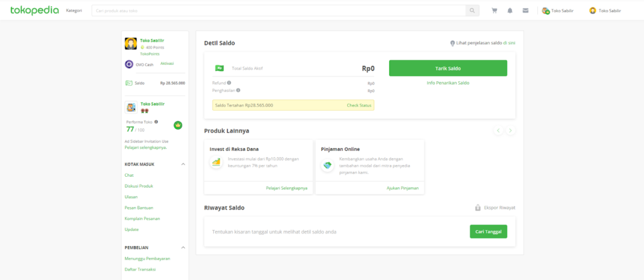Screen dimensions: 644x280
Task: Open the messages envelope icon
Action: pos(525,11)
